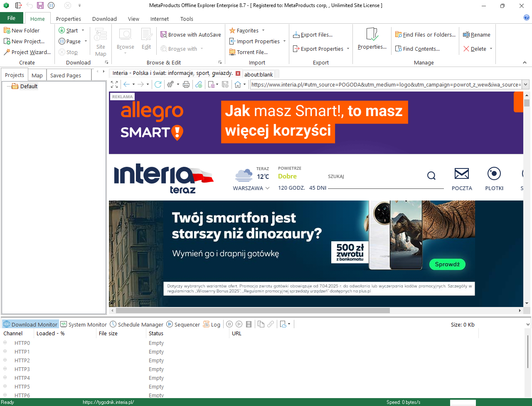Open the View ribbon tab
The height and width of the screenshot is (406, 532).
133,19
